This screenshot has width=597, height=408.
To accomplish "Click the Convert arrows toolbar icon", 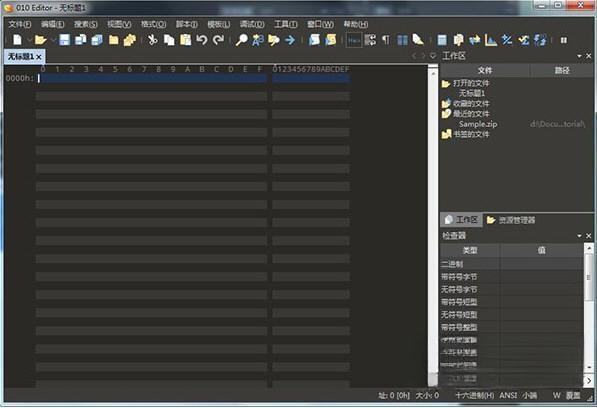I will pos(474,40).
